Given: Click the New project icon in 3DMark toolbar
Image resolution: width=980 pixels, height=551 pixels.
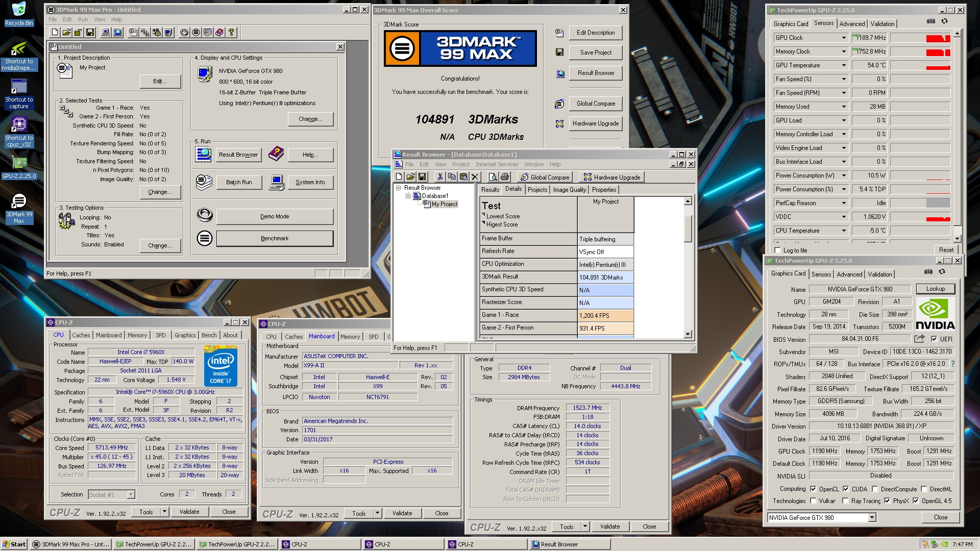Looking at the screenshot, I should click(x=55, y=32).
